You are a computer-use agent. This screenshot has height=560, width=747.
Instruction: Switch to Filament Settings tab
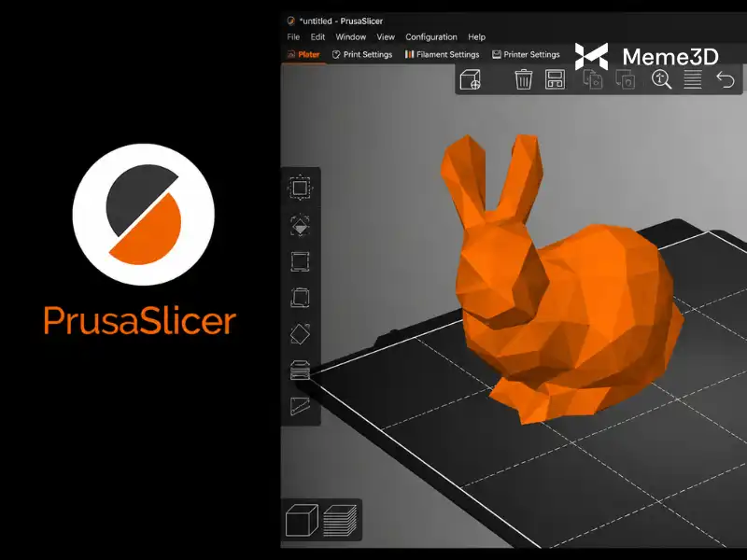pos(442,54)
